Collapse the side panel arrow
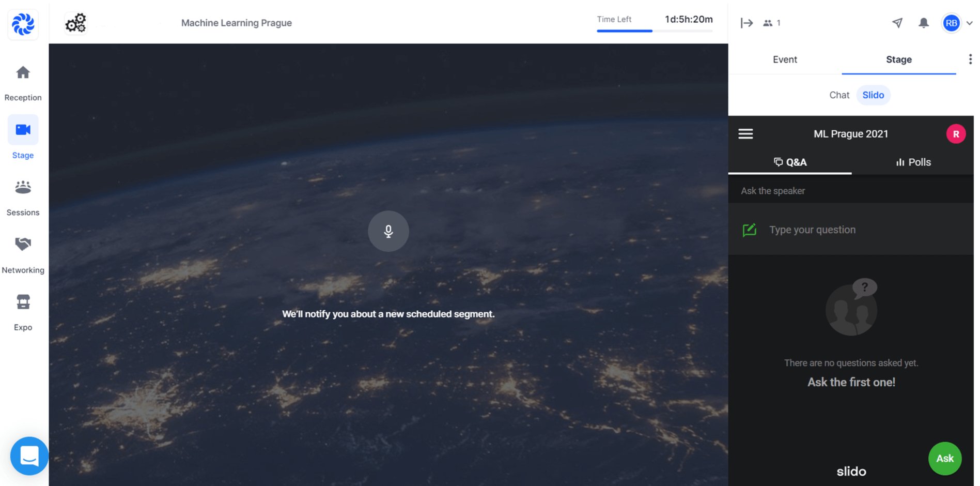The image size is (980, 486). 746,23
